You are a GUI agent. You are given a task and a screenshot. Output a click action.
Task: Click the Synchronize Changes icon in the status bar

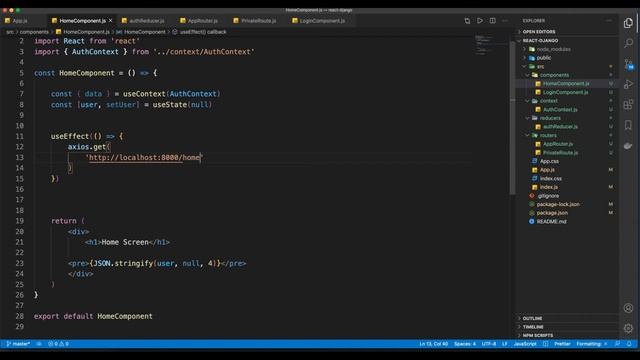39,344
